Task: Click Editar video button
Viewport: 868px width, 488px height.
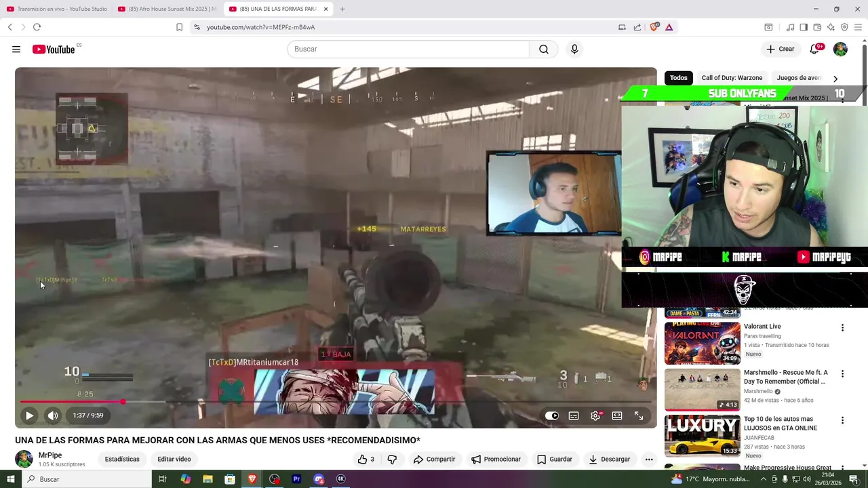Action: pyautogui.click(x=174, y=459)
